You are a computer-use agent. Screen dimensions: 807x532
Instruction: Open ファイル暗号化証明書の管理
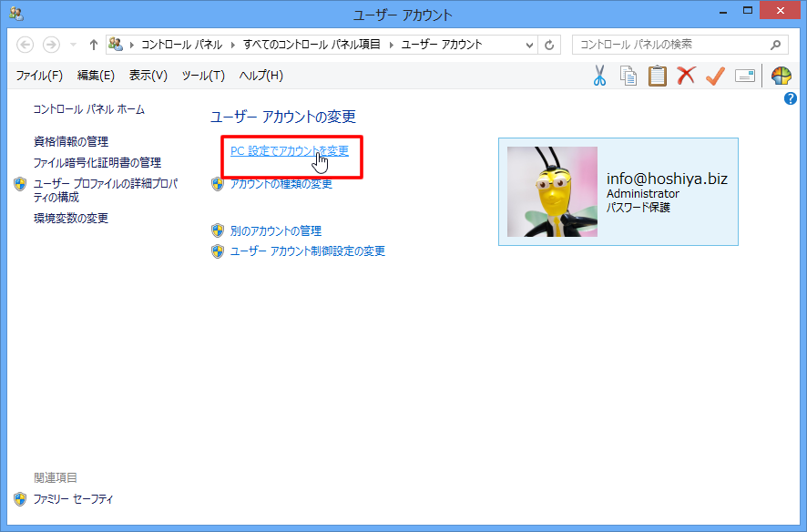pos(97,162)
